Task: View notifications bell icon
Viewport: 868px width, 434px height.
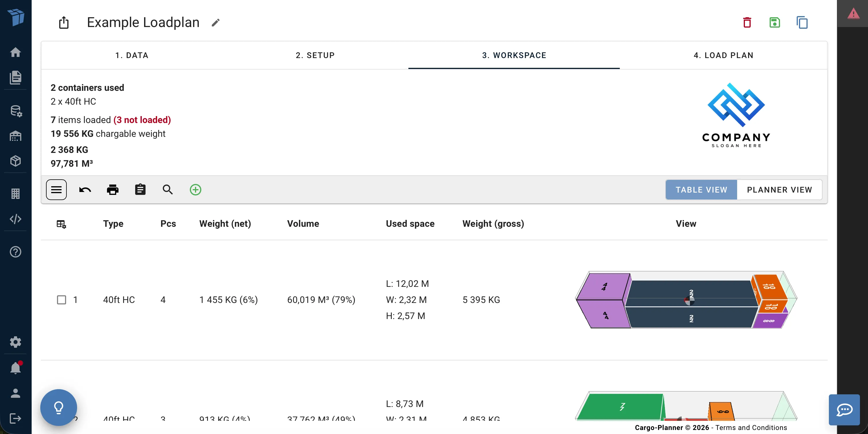Action: click(x=16, y=368)
